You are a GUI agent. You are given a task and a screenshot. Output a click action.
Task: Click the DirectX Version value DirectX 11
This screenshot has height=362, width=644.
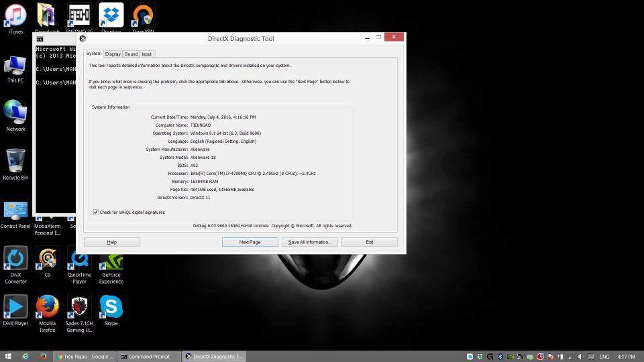click(200, 197)
